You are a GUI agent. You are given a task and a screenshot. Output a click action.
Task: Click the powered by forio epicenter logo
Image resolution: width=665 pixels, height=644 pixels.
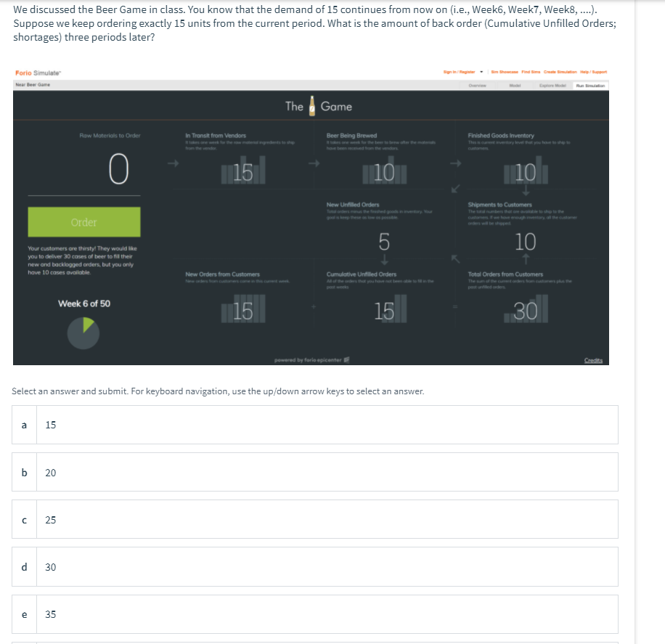point(312,360)
